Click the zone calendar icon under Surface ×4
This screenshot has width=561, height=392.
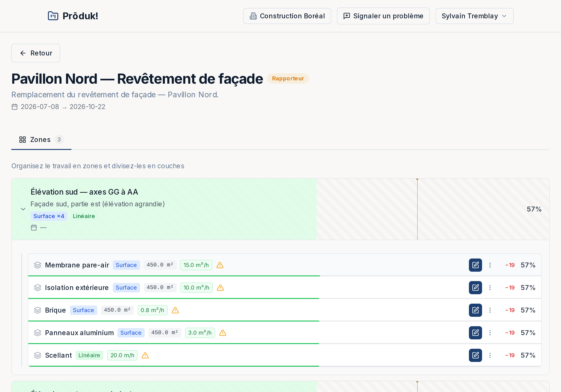coord(34,227)
